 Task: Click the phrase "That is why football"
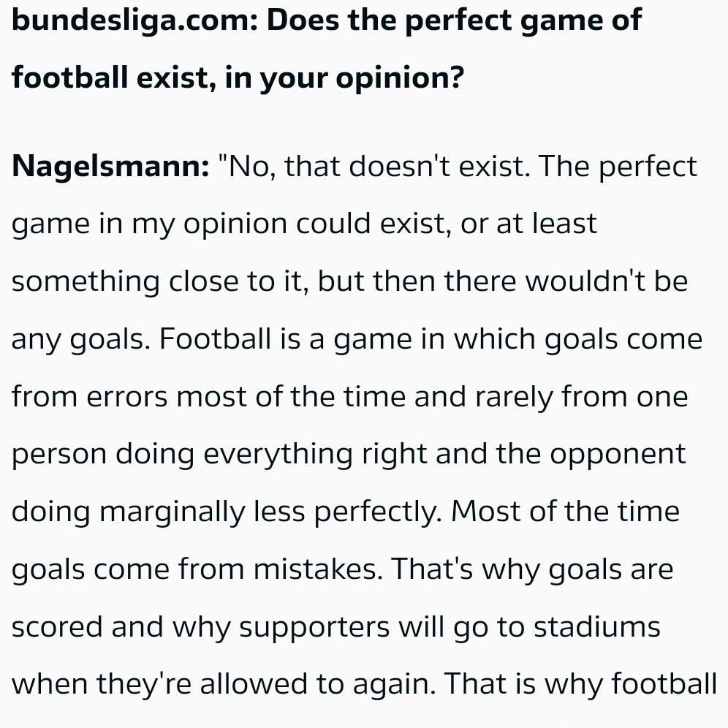point(580,684)
